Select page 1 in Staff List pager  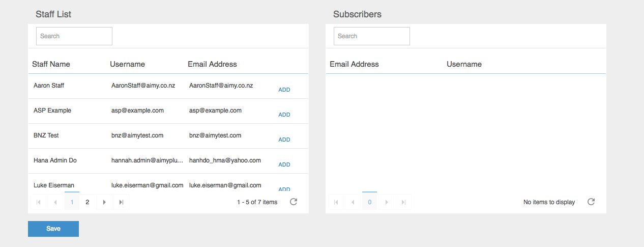[x=72, y=202]
